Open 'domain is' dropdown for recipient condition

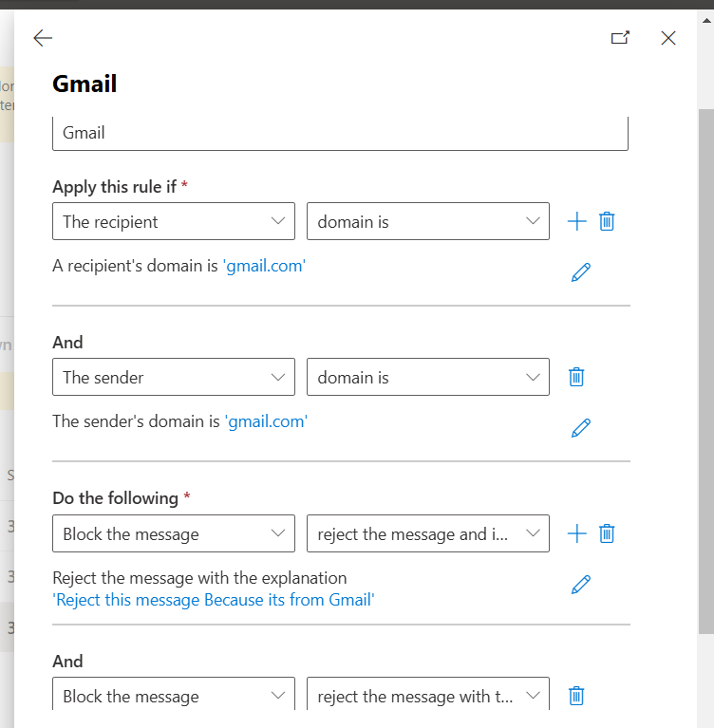coord(428,221)
